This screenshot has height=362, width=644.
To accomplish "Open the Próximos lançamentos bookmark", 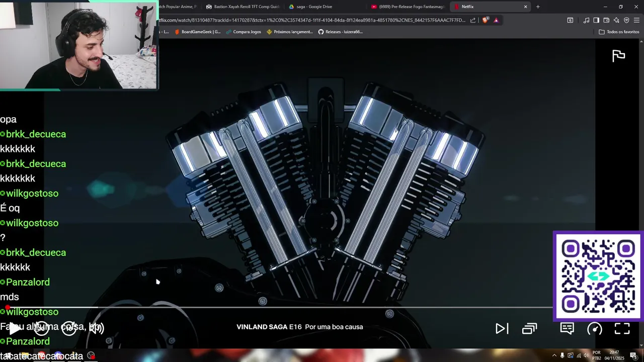I will 290,32.
